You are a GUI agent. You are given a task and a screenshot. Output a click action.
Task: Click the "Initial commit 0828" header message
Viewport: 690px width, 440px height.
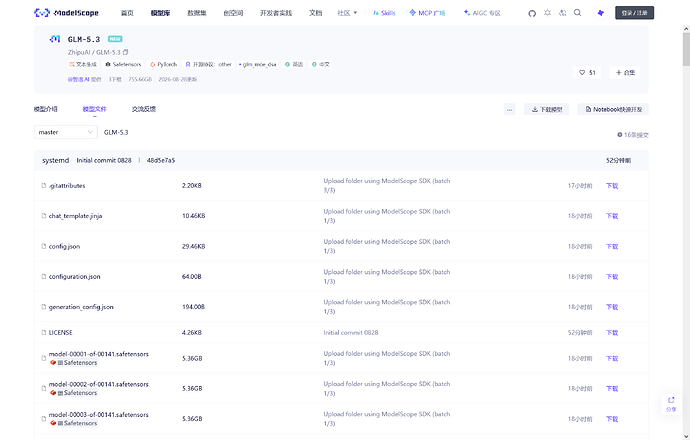[x=104, y=161]
